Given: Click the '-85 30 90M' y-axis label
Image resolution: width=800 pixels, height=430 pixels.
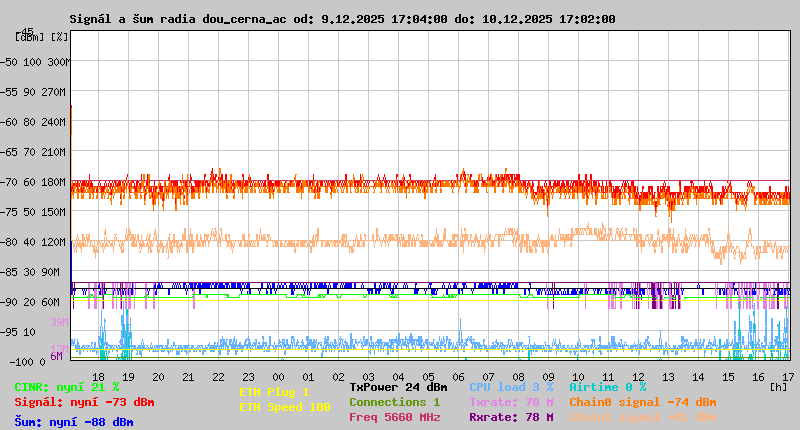Looking at the screenshot, I should (30, 272).
